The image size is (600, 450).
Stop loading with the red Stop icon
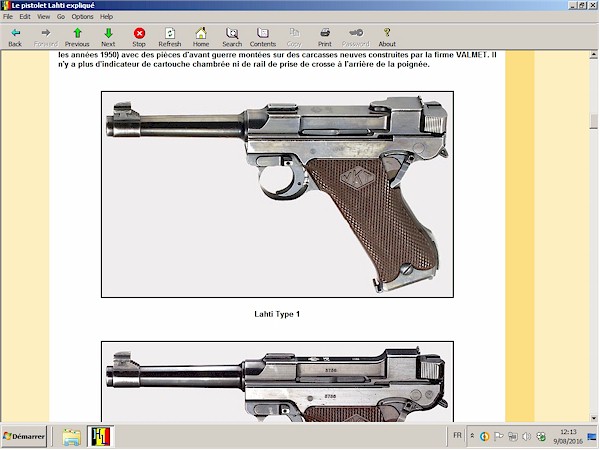click(x=139, y=37)
